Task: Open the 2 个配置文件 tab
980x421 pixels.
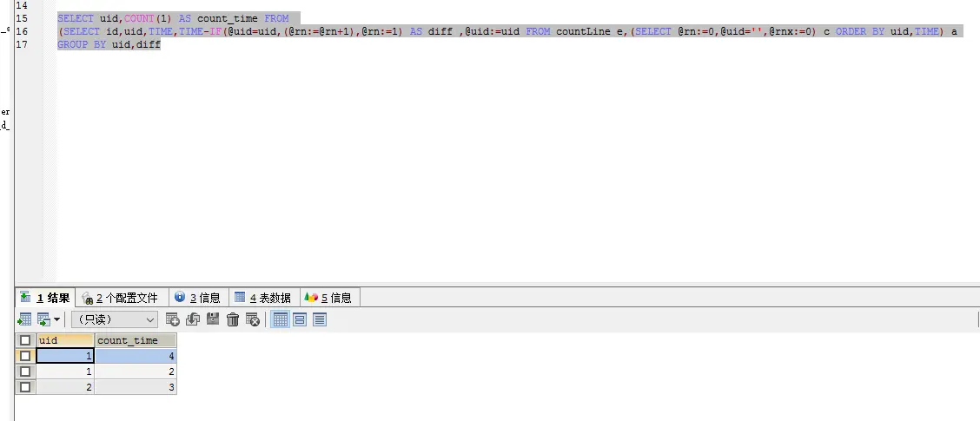Action: coord(121,298)
